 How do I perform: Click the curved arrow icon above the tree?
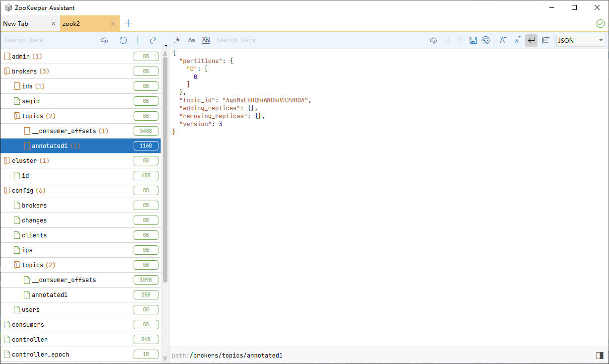coord(153,40)
